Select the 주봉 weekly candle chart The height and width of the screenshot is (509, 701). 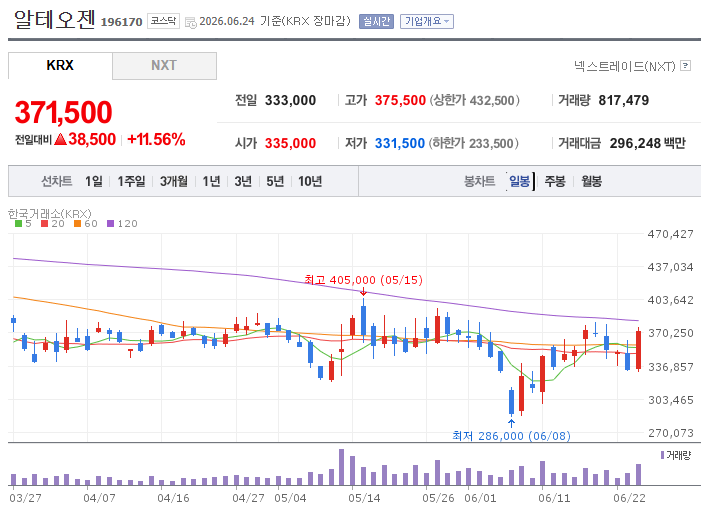pyautogui.click(x=555, y=181)
